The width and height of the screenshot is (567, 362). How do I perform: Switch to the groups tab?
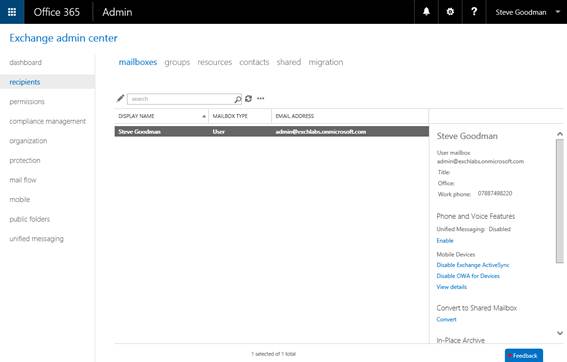[177, 62]
